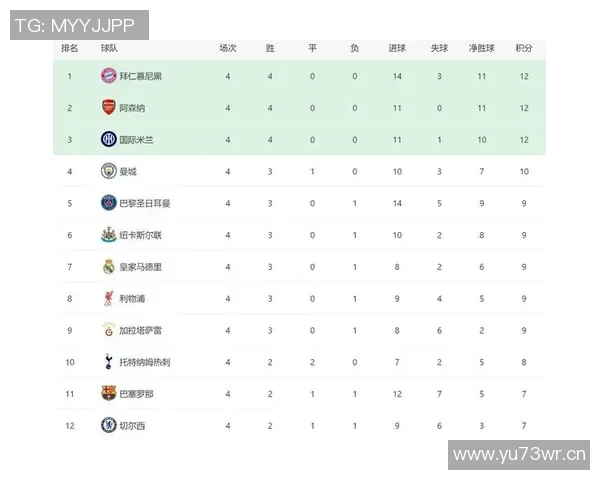Image resolution: width=600 pixels, height=480 pixels.
Task: Click the Barcelona club crest
Action: 108,394
